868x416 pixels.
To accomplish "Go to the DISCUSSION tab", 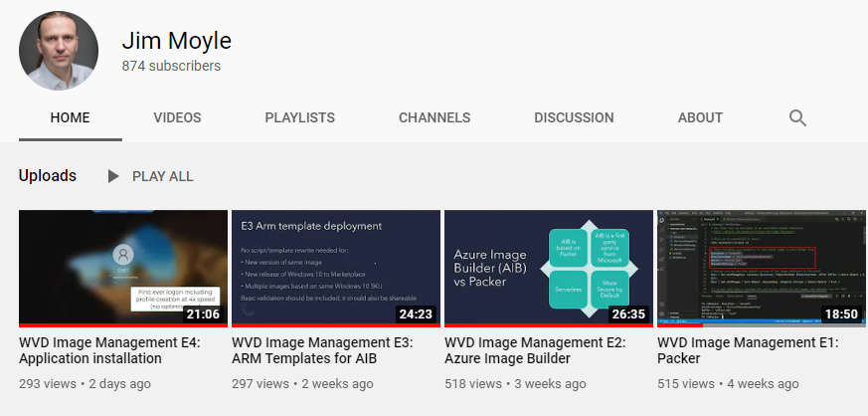I will (574, 118).
